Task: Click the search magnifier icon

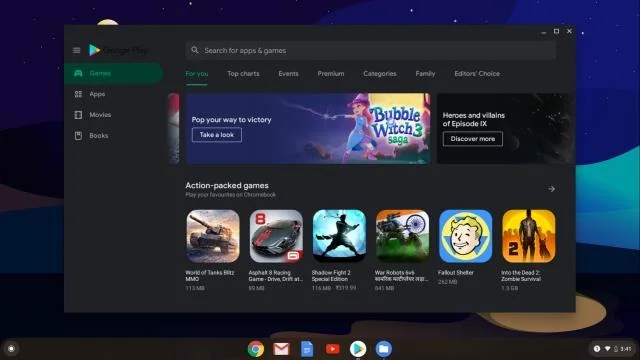Action: tap(195, 50)
